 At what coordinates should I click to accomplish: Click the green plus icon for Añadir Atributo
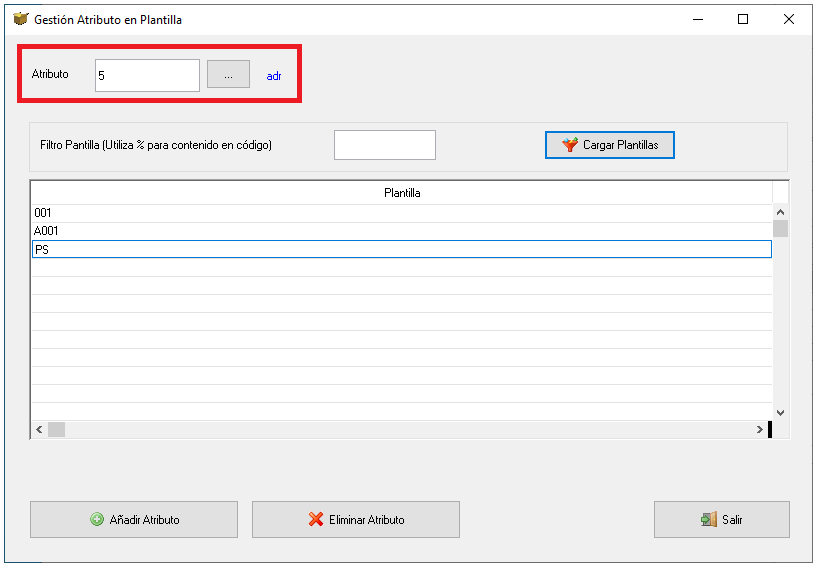point(97,519)
